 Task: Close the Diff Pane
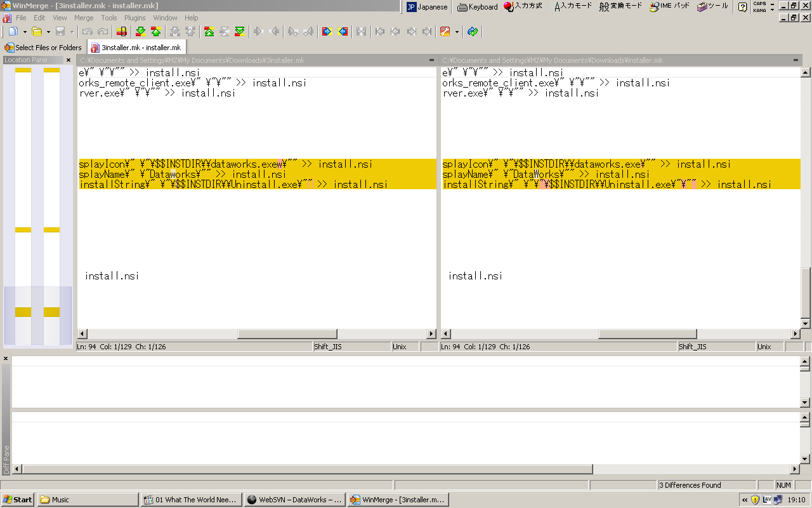[x=6, y=359]
